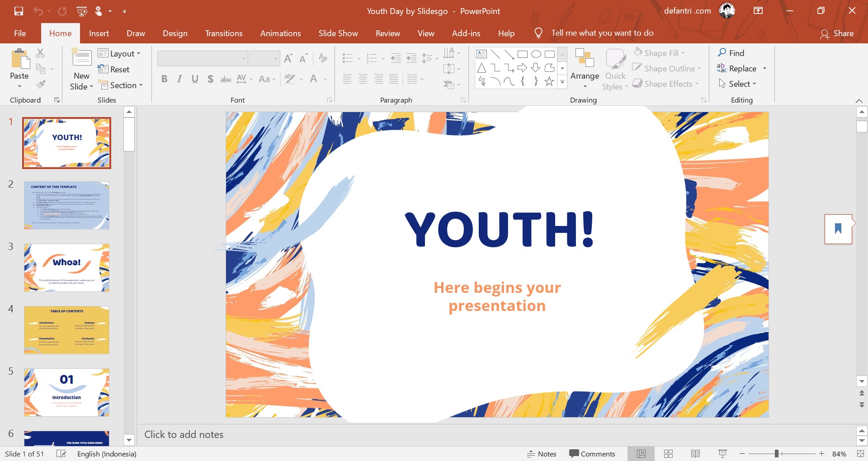Switch to the Insert tab
The height and width of the screenshot is (461, 868).
click(99, 33)
